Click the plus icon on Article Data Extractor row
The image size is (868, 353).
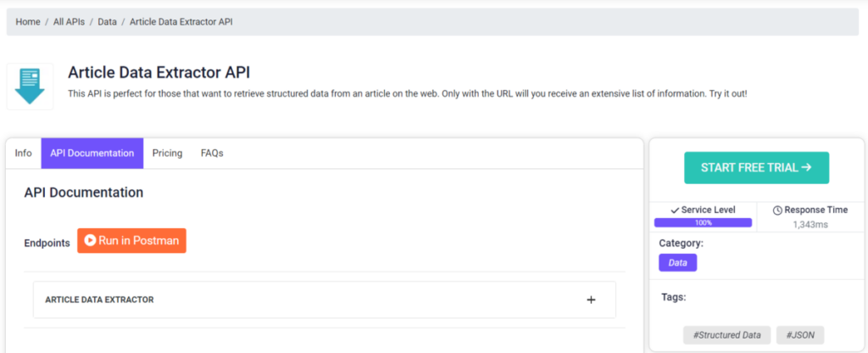591,300
